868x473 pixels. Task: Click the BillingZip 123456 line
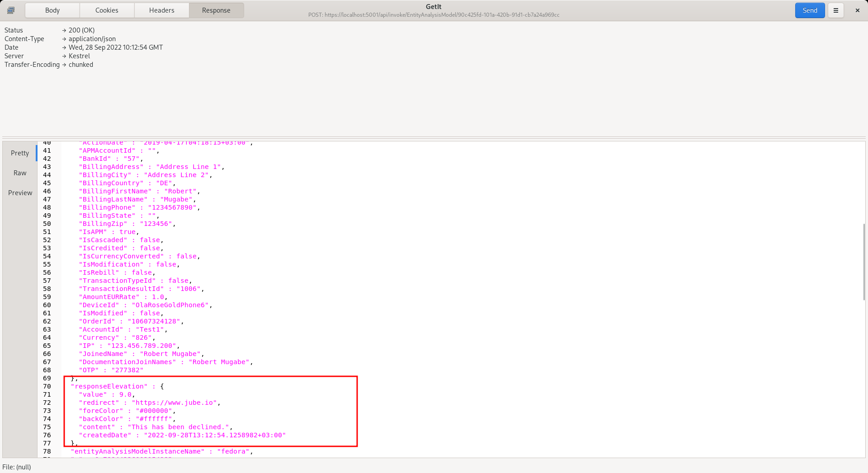pyautogui.click(x=127, y=224)
